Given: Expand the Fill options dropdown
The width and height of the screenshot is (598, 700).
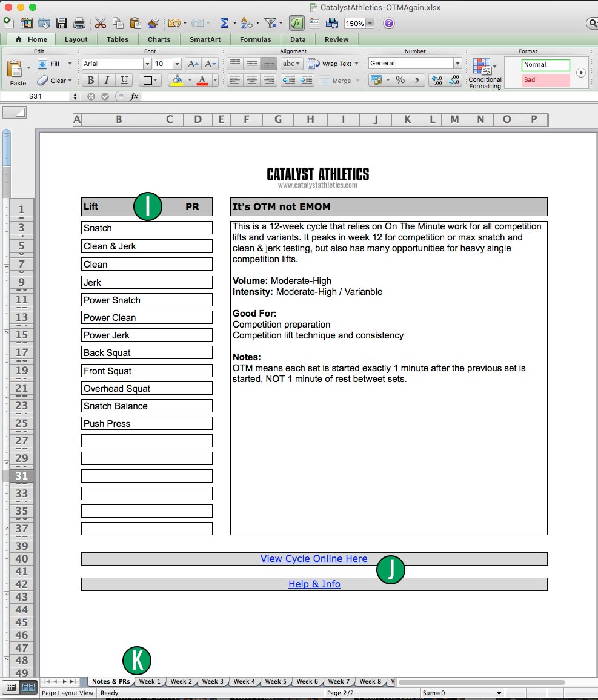Looking at the screenshot, I should [70, 64].
